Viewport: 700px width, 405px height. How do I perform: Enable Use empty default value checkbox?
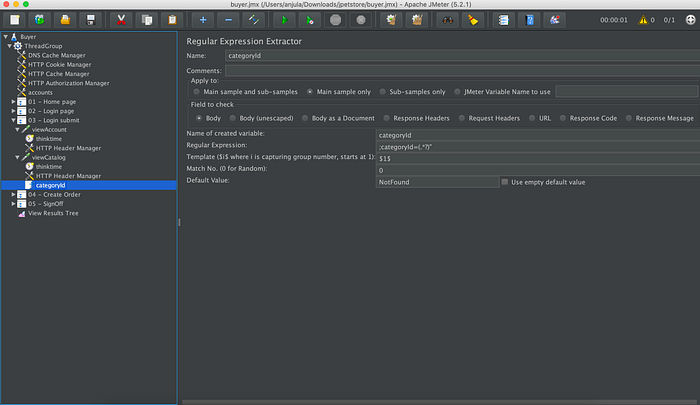(x=504, y=182)
